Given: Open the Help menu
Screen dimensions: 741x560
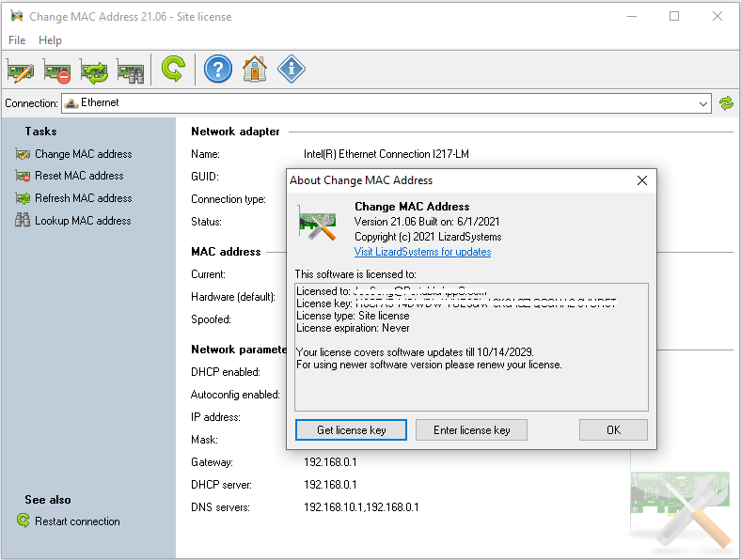Looking at the screenshot, I should coord(50,40).
